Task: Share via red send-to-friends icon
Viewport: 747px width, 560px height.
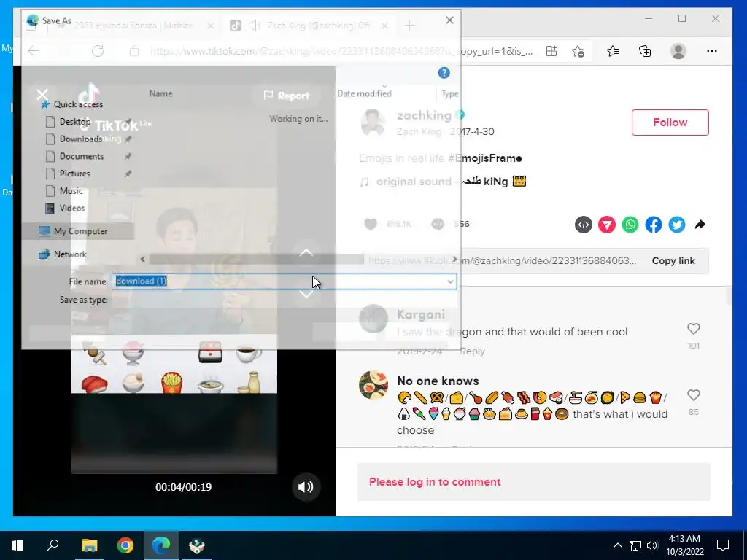Action: click(x=606, y=225)
